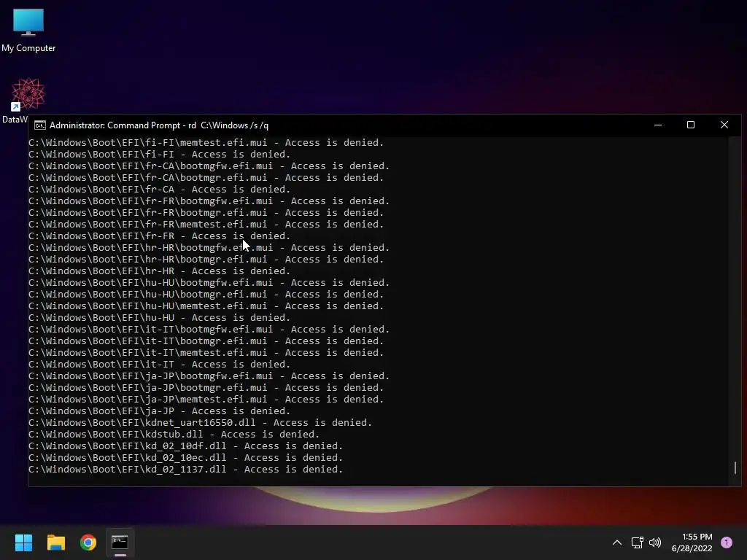Open volume control tray icon
Screen dimensions: 747x560
click(x=655, y=542)
